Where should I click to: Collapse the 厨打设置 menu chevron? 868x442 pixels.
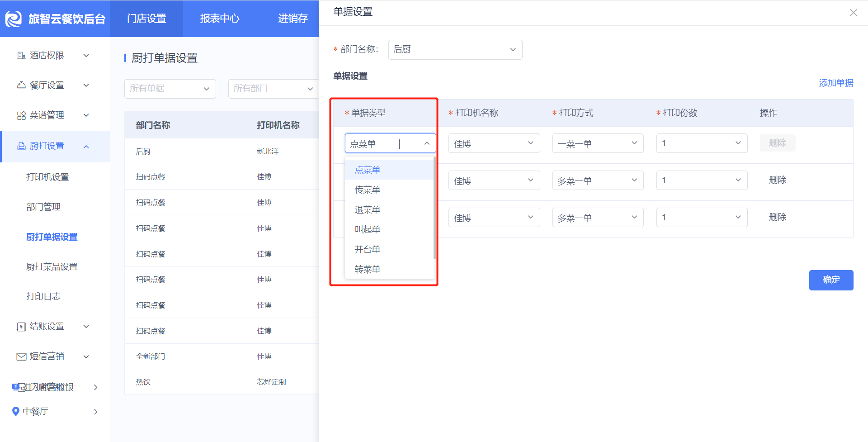[x=86, y=147]
